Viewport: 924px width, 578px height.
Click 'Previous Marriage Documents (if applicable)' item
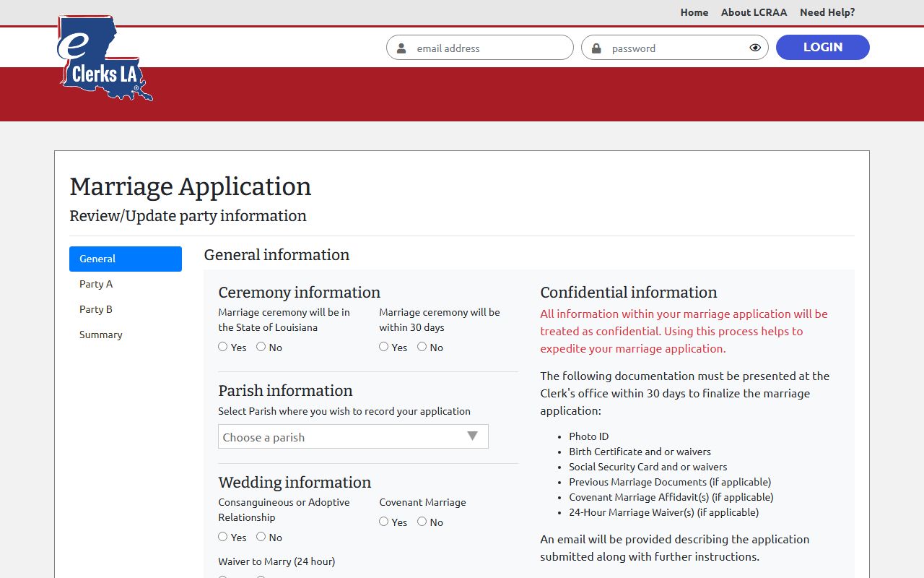pos(670,482)
